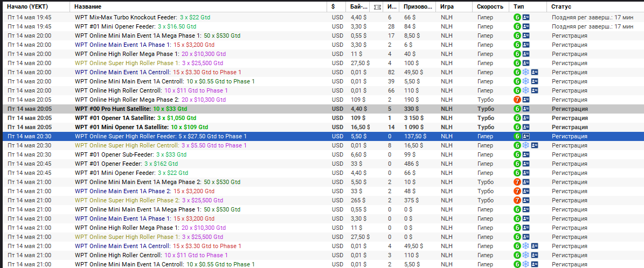Select WPT #01 Mini Opener 1A Satellite tournament
Screen dimensions: 644x268
[x=141, y=127]
